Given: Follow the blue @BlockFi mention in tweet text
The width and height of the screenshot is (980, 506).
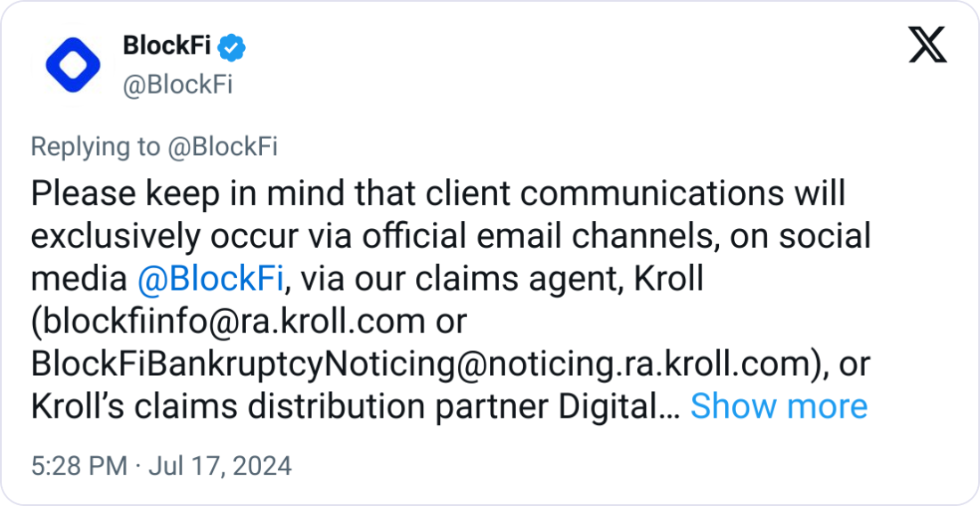Looking at the screenshot, I should (x=210, y=279).
